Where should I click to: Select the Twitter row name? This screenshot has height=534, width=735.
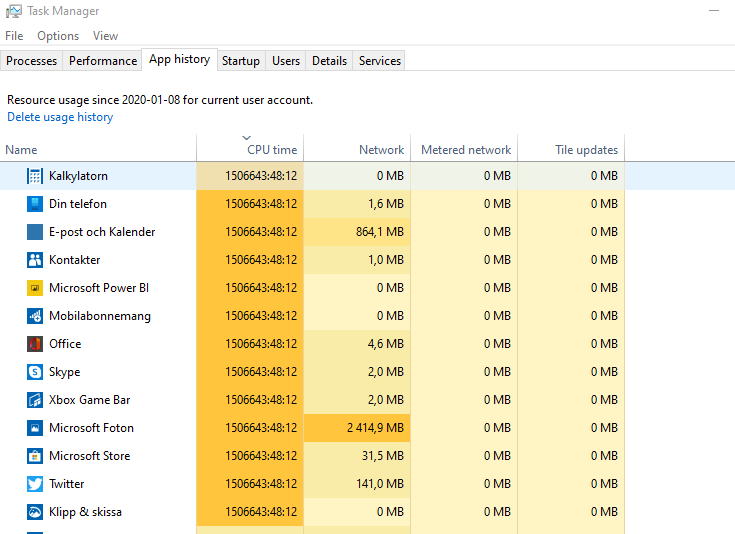67,484
